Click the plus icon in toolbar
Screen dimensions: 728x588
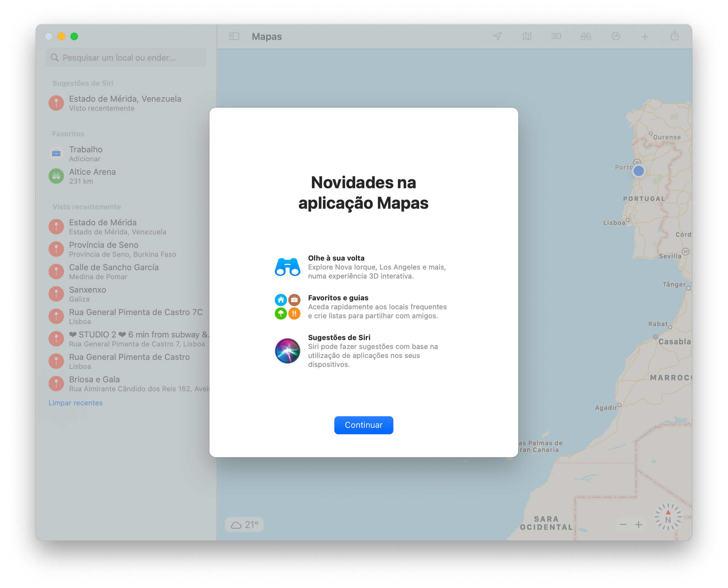645,37
